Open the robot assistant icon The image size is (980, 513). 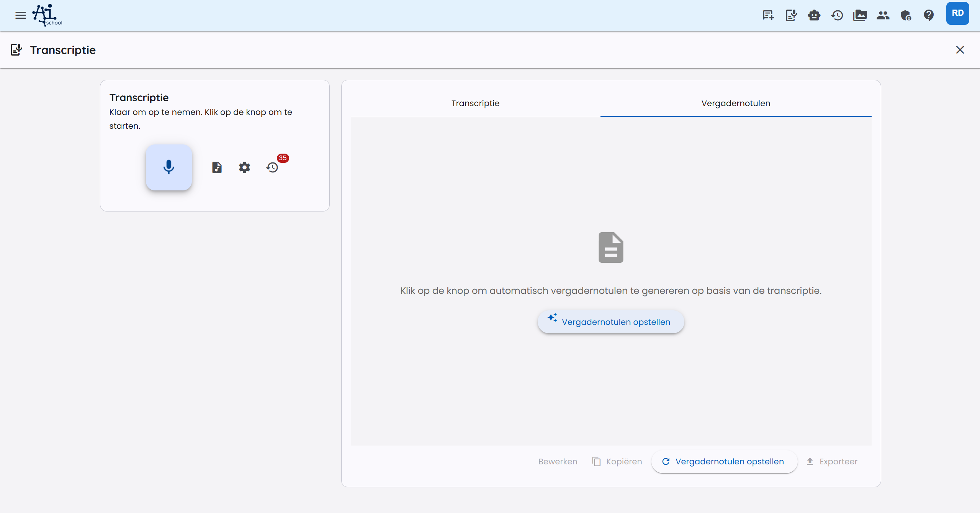point(814,15)
